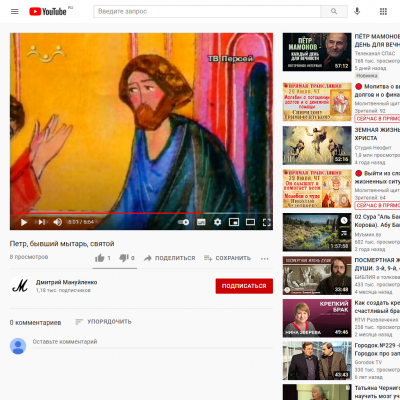Open the УПОРЯДОЧИТЬ comment sort menu
The width and height of the screenshot is (400, 400).
tap(104, 322)
